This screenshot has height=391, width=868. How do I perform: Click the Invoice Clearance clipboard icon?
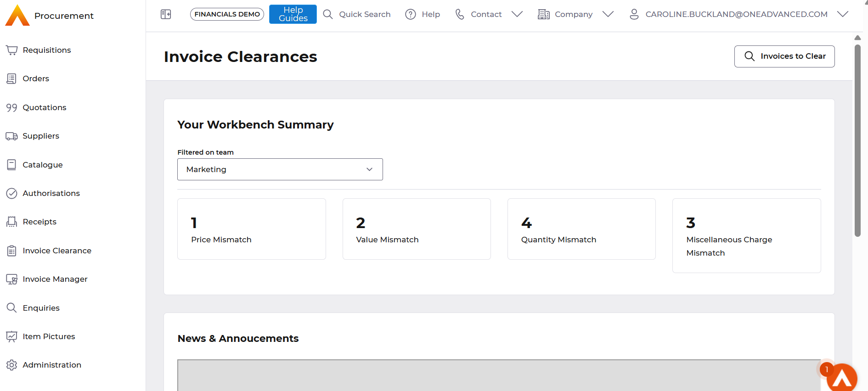[11, 251]
